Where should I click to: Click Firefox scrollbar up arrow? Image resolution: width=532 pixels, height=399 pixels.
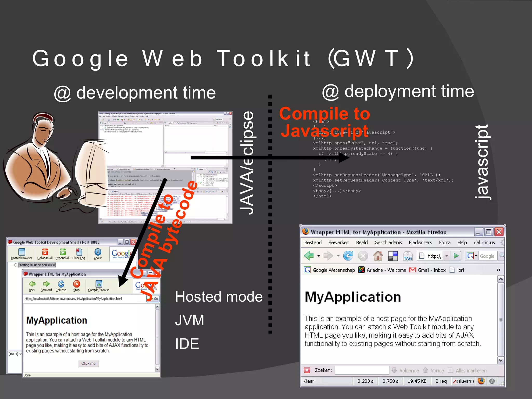pos(501,279)
